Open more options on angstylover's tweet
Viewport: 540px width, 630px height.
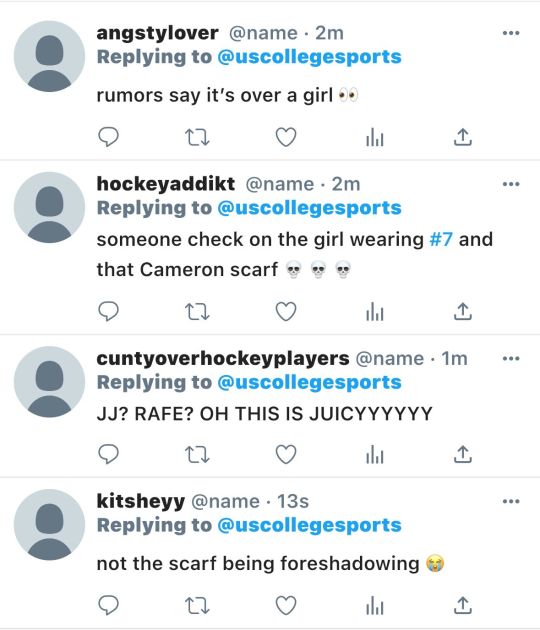tap(511, 33)
